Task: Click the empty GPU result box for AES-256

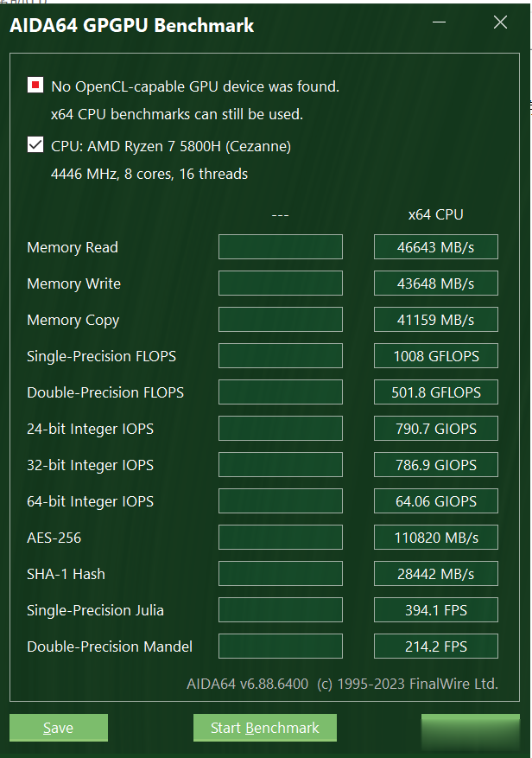Action: (281, 537)
